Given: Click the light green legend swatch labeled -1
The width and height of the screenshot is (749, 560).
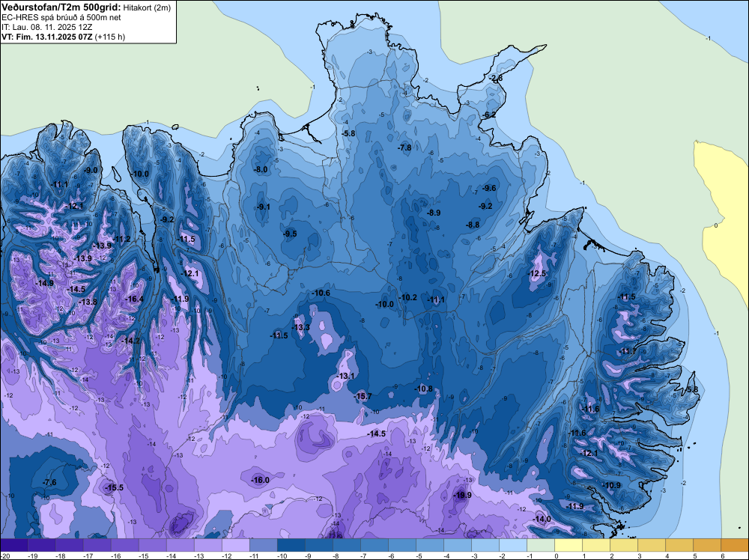Looking at the screenshot, I should point(540,545).
